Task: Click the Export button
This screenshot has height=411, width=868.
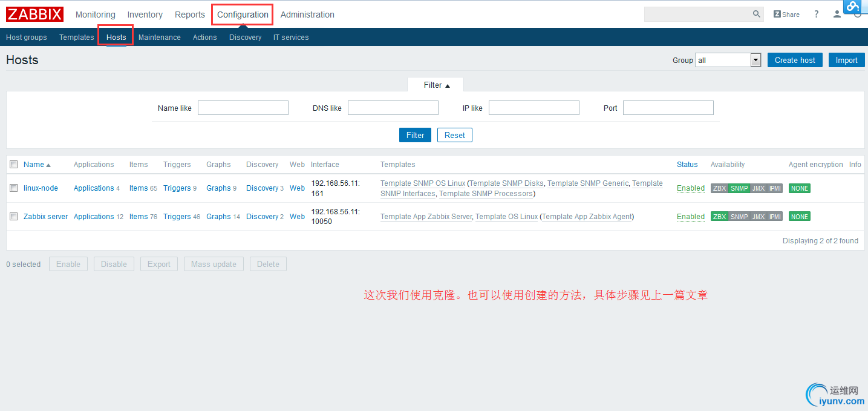Action: click(159, 264)
